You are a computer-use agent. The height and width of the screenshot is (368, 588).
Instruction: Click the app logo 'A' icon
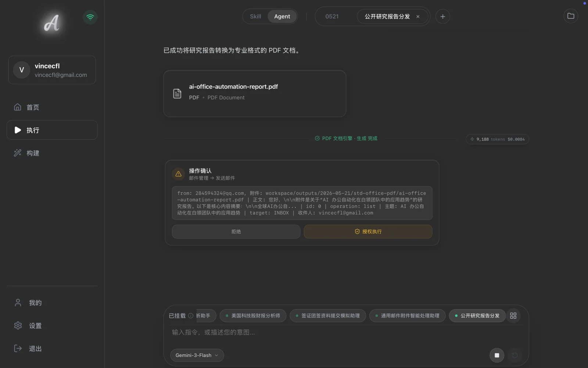tap(51, 23)
